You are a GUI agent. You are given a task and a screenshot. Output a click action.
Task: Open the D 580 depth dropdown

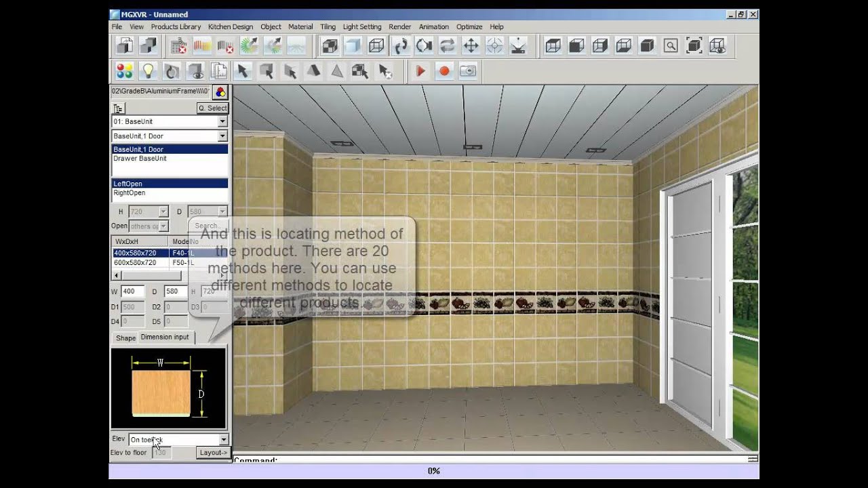(x=222, y=211)
